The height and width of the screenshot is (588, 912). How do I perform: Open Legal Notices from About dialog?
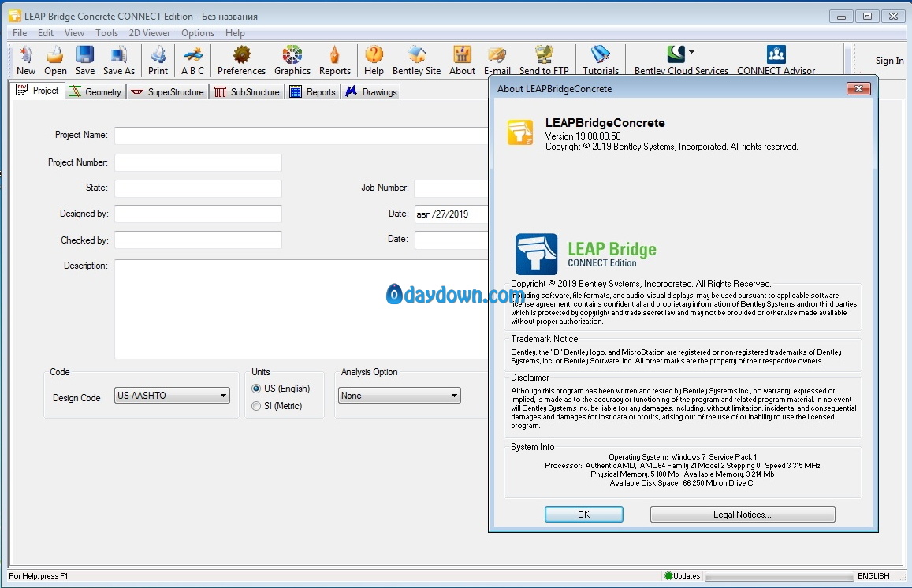(x=743, y=514)
